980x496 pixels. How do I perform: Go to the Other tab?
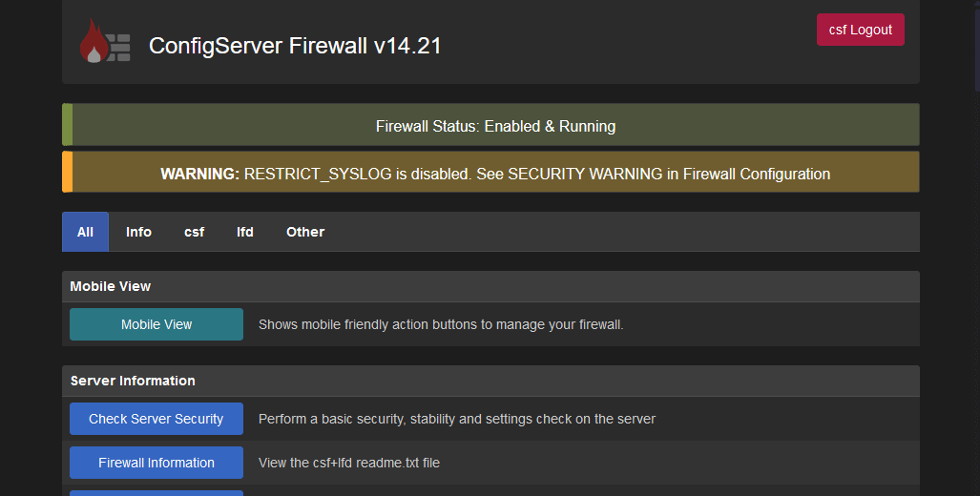305,232
